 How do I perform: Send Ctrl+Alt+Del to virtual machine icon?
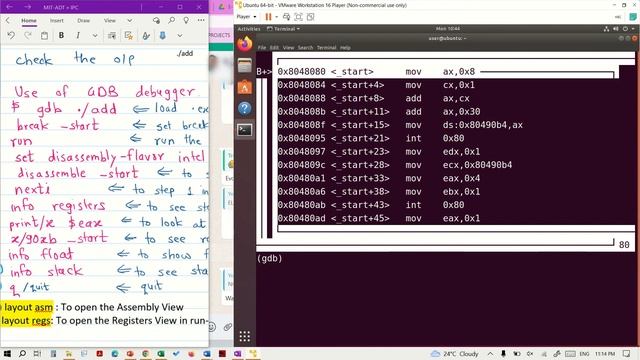(x=287, y=17)
